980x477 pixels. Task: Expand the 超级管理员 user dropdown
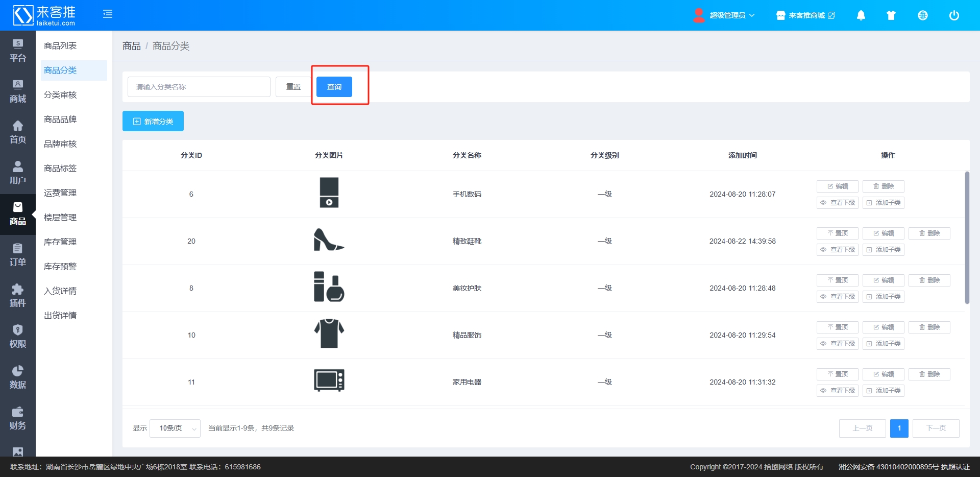tap(725, 15)
